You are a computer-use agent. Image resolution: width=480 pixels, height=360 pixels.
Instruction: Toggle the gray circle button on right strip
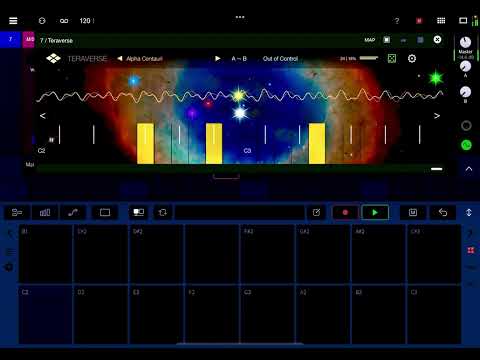[466, 125]
